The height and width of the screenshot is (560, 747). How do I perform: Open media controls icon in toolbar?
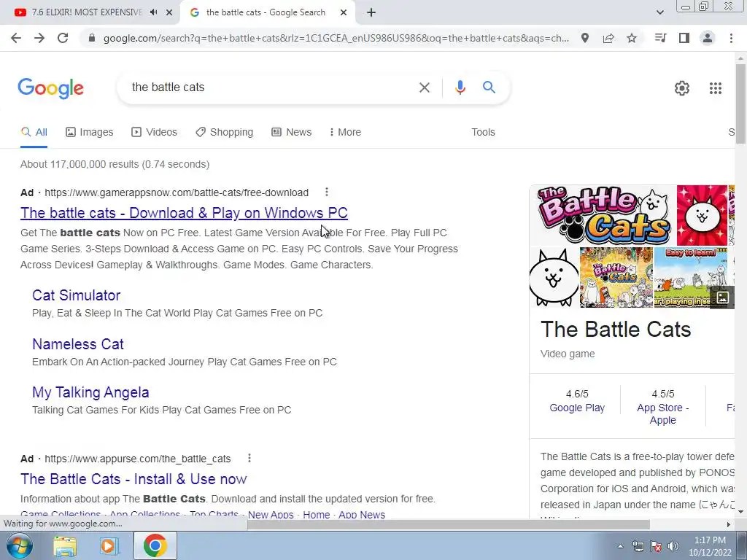[x=661, y=38]
